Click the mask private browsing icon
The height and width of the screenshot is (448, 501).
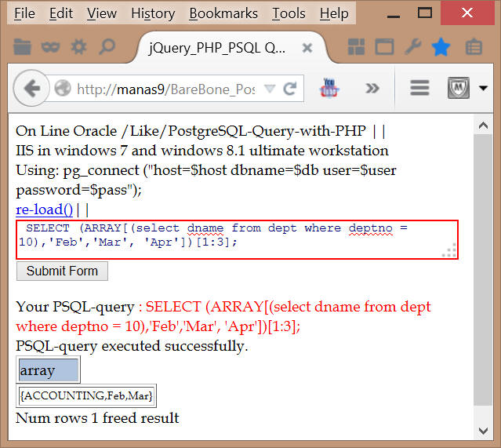click(50, 47)
